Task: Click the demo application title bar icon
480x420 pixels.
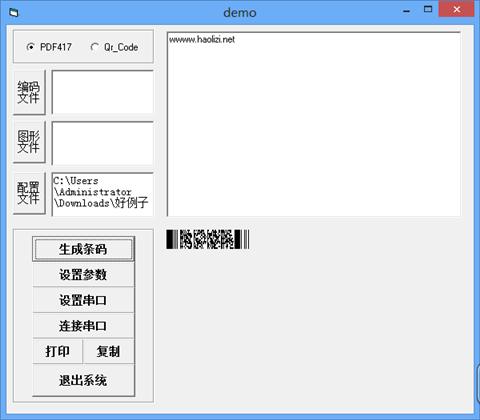Action: point(14,13)
